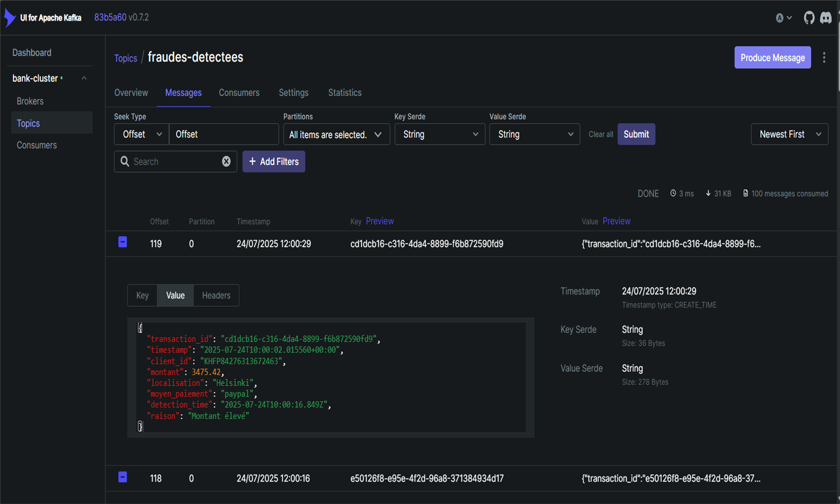The image size is (840, 504).
Task: Open the three-dot topic actions menu
Action: (824, 58)
